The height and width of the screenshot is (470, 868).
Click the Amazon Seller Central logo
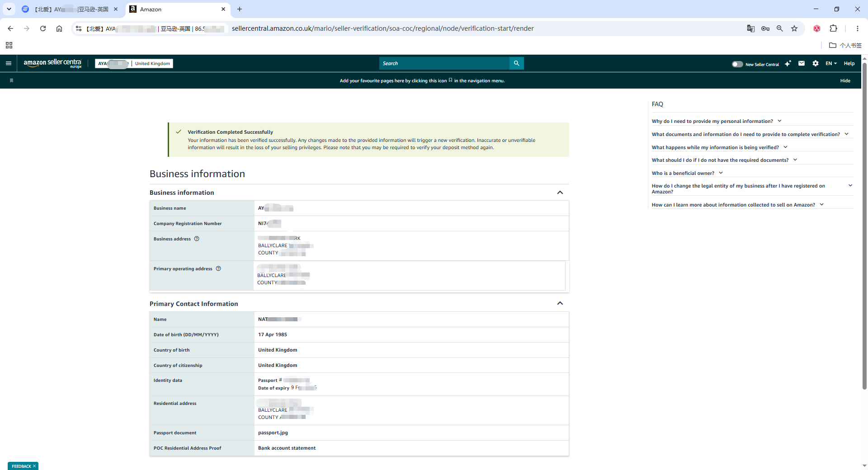coord(52,63)
